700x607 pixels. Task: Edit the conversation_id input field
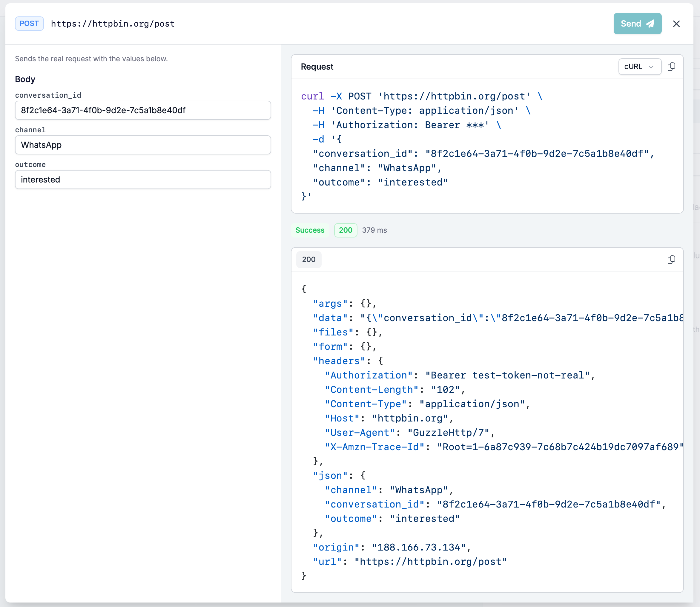[x=142, y=110]
